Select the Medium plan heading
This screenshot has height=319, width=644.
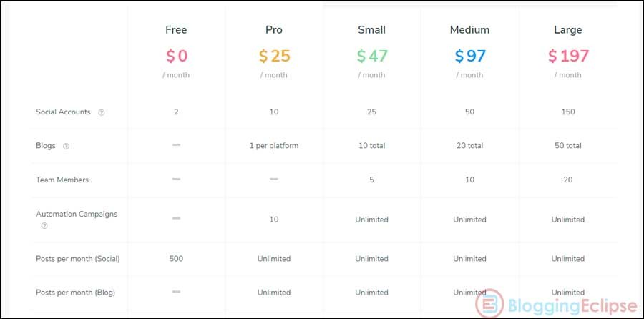click(x=469, y=30)
